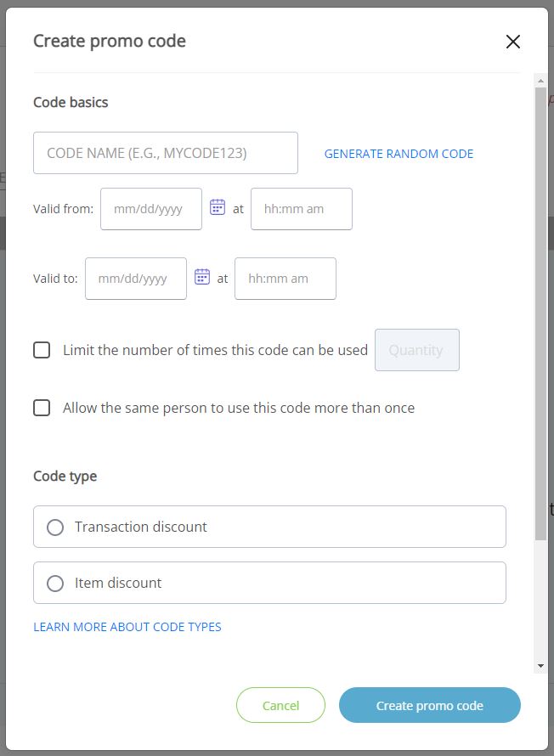The width and height of the screenshot is (554, 756).
Task: Click the Valid to date field
Action: 135,278
